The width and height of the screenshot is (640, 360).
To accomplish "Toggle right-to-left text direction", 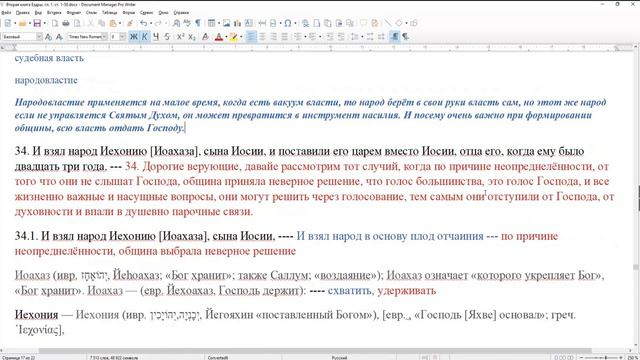I will (405, 37).
